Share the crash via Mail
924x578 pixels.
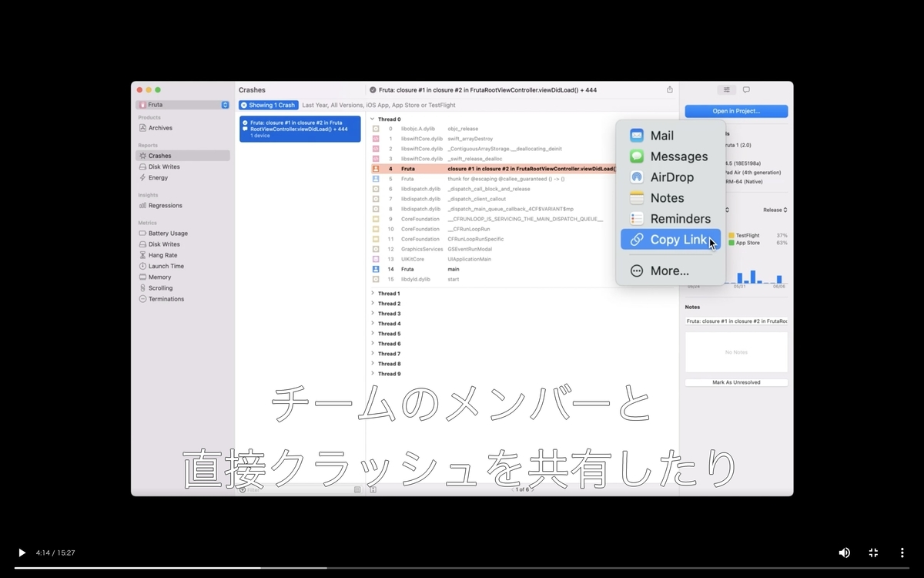click(670, 136)
